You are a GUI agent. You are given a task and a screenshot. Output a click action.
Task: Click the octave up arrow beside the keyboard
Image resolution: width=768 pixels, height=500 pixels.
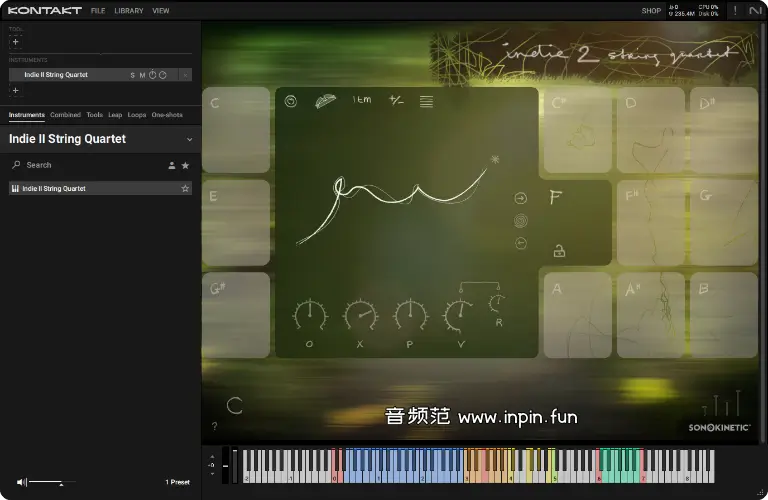tap(212, 456)
